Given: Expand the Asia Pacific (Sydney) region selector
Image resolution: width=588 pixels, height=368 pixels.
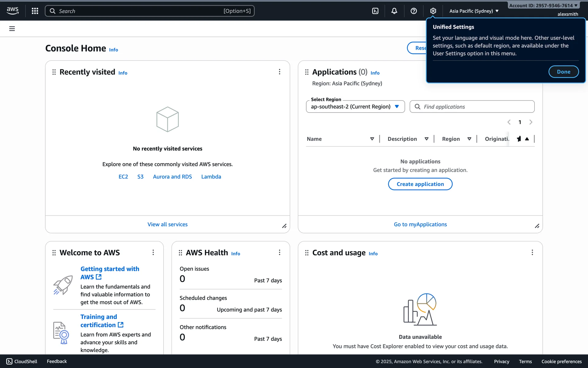Looking at the screenshot, I should coord(474,11).
